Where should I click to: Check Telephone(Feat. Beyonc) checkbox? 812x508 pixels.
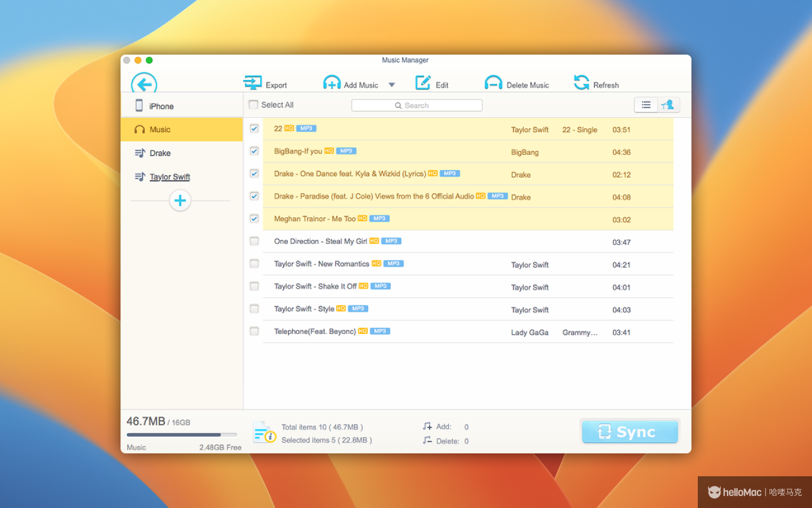[254, 331]
